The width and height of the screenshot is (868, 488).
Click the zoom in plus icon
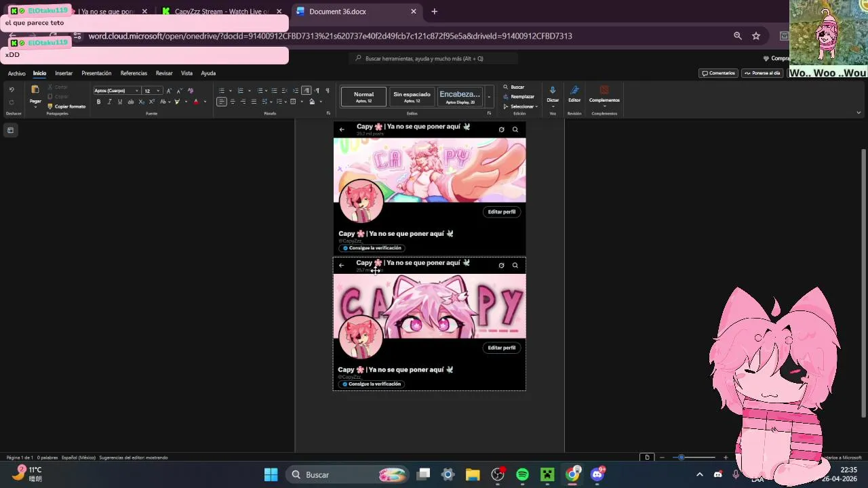(726, 457)
